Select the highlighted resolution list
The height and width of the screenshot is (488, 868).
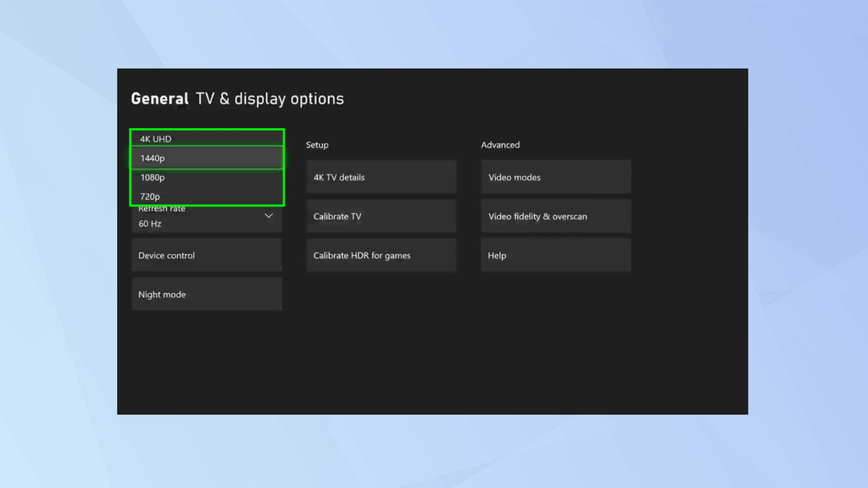pyautogui.click(x=207, y=167)
